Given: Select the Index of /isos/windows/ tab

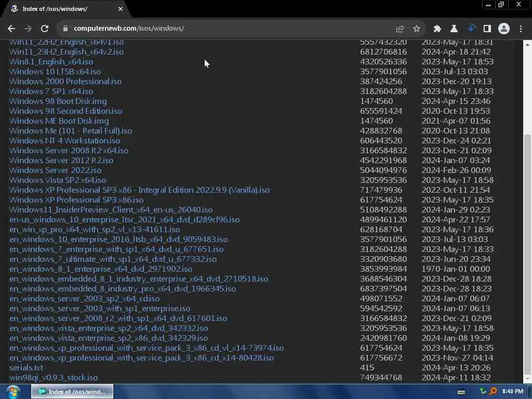Looking at the screenshot, I should pos(66,9).
